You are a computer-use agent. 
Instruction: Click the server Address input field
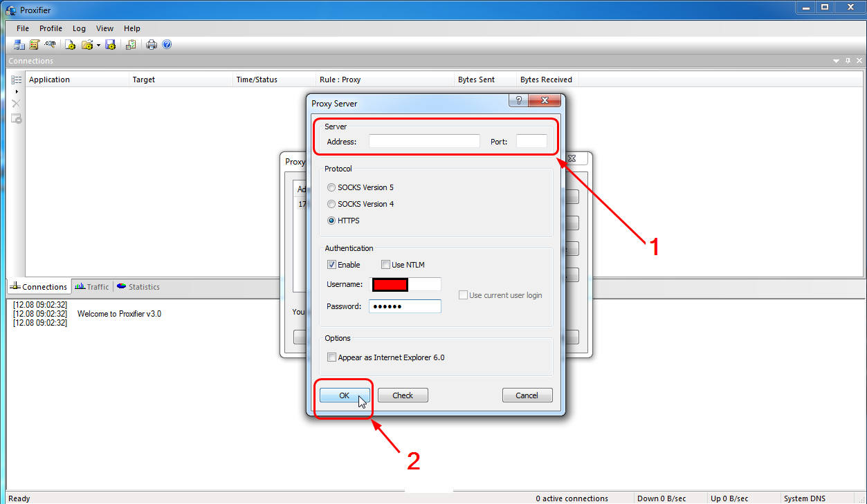(x=424, y=141)
